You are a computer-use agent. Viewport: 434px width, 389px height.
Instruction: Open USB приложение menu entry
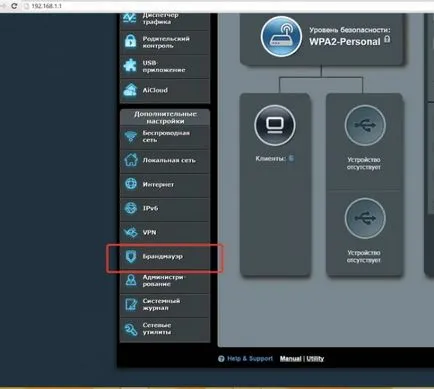click(164, 66)
